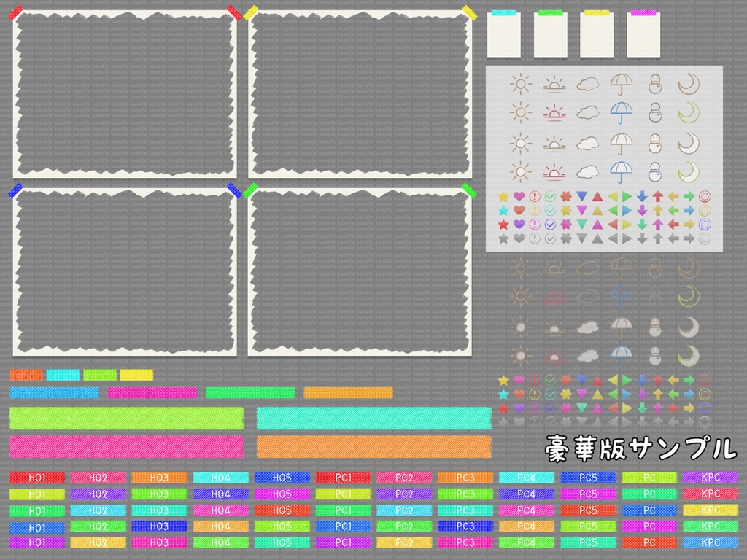The height and width of the screenshot is (560, 747).
Task: Click the red HO1 label
Action: [x=37, y=477]
